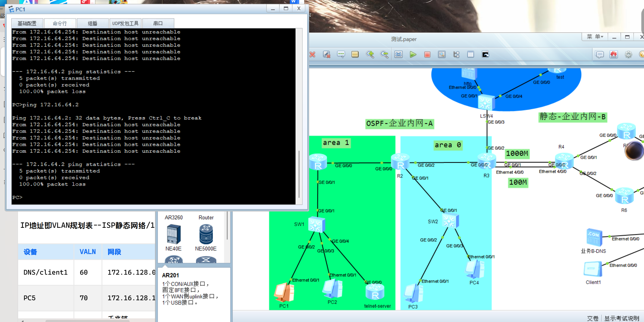Click the DNS/client1 table cell

tap(45, 272)
